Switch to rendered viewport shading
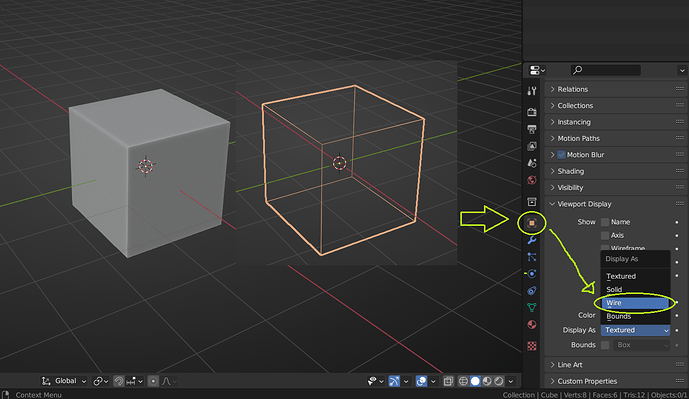Viewport: 689px width, 399px height. coord(499,381)
